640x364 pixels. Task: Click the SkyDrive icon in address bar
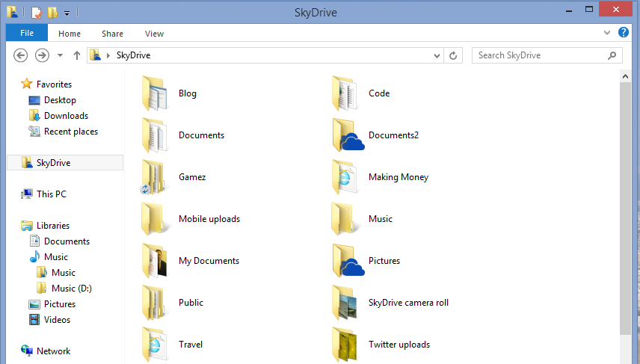[96, 55]
